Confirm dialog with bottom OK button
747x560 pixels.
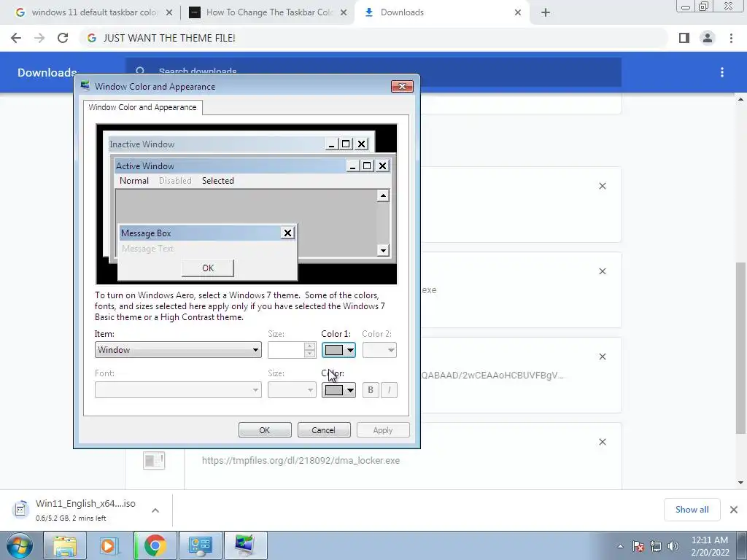(x=265, y=430)
